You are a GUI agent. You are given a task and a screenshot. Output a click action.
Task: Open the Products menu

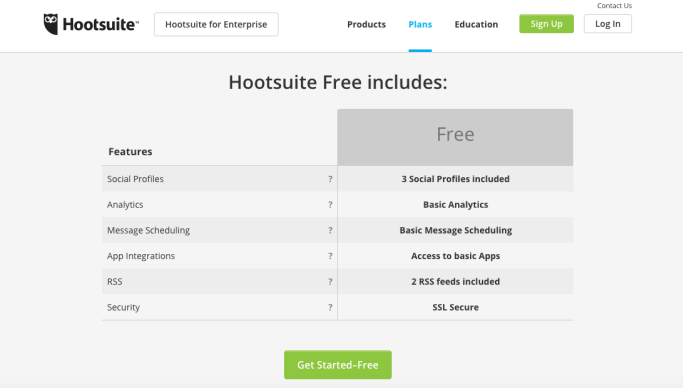pos(366,24)
